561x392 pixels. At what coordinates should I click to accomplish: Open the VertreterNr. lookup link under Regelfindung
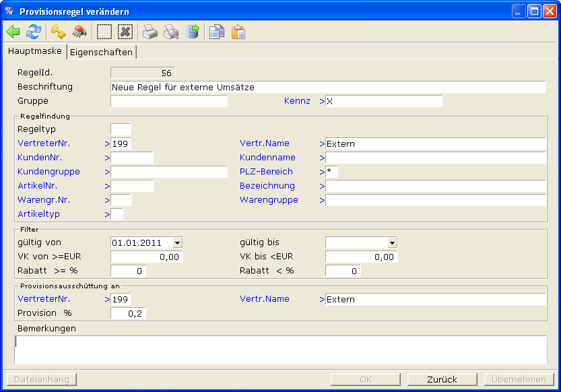point(44,143)
